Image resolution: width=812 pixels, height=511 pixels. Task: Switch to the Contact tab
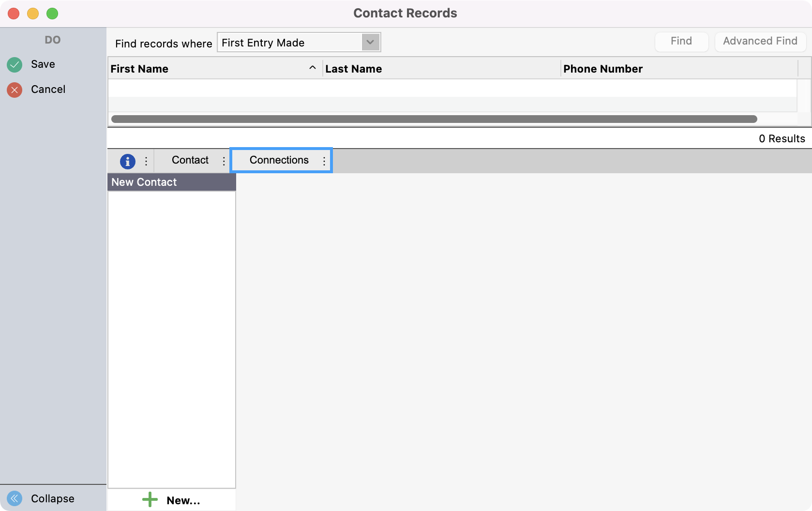tap(190, 160)
